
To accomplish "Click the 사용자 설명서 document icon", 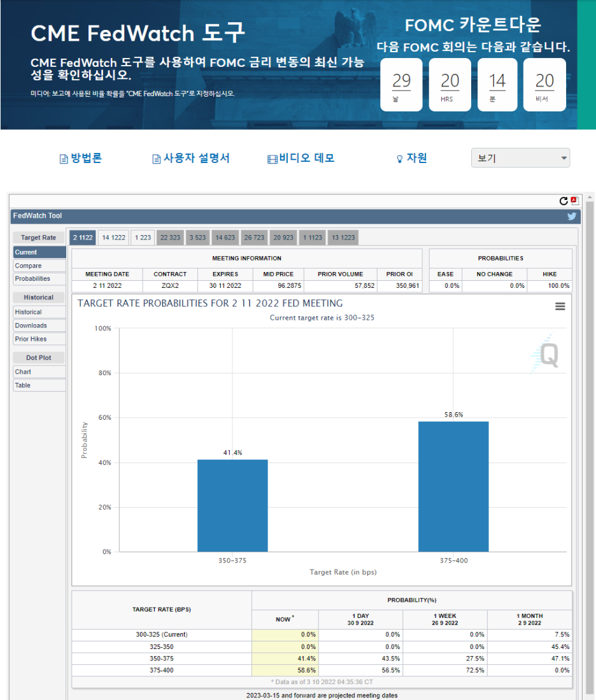I will tap(156, 159).
